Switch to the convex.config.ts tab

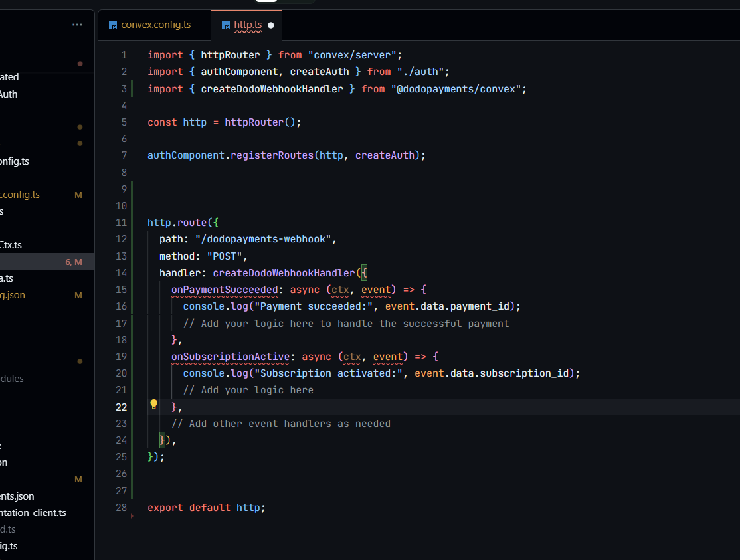pos(155,25)
